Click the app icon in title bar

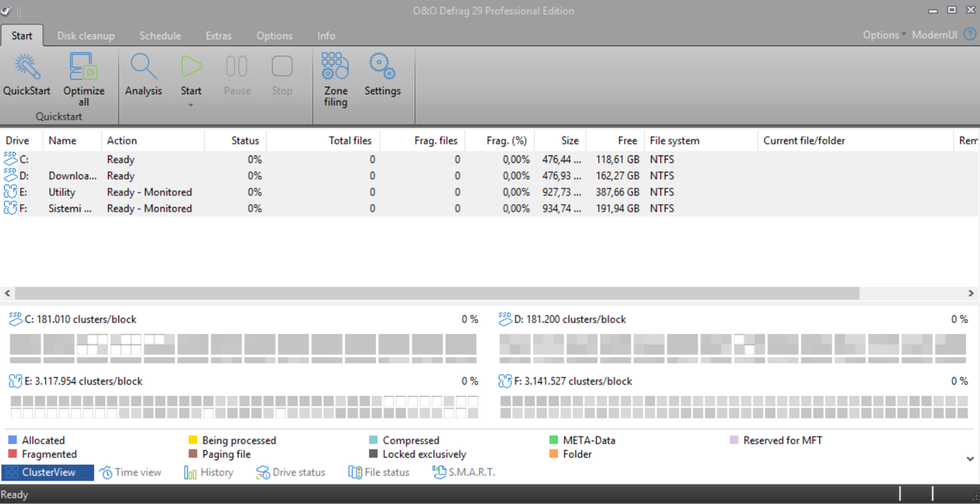pyautogui.click(x=7, y=11)
